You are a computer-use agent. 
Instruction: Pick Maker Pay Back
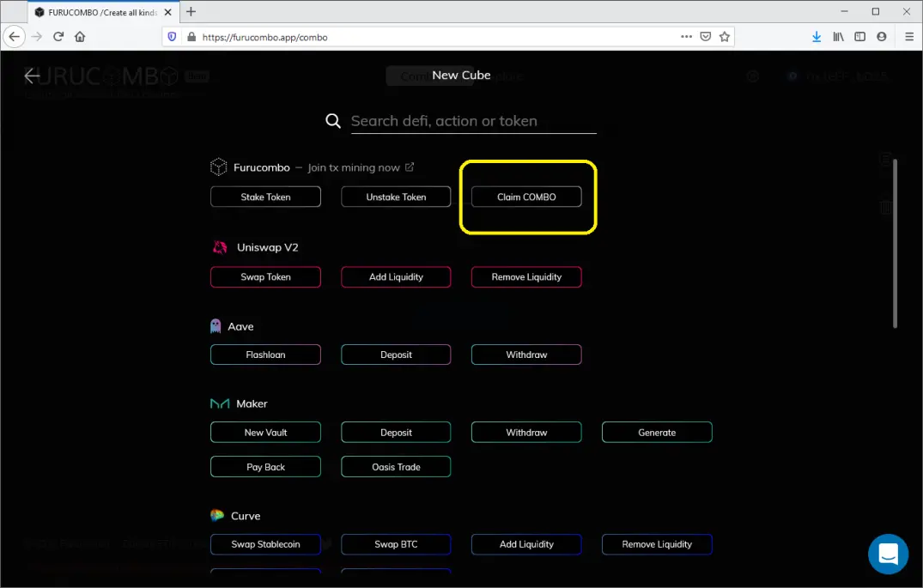[x=265, y=467]
